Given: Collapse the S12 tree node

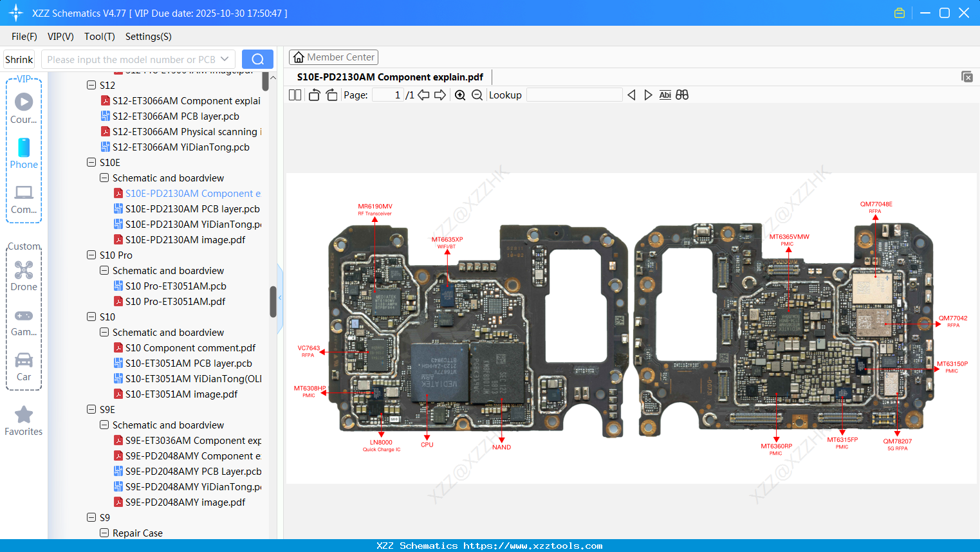Looking at the screenshot, I should [x=91, y=85].
